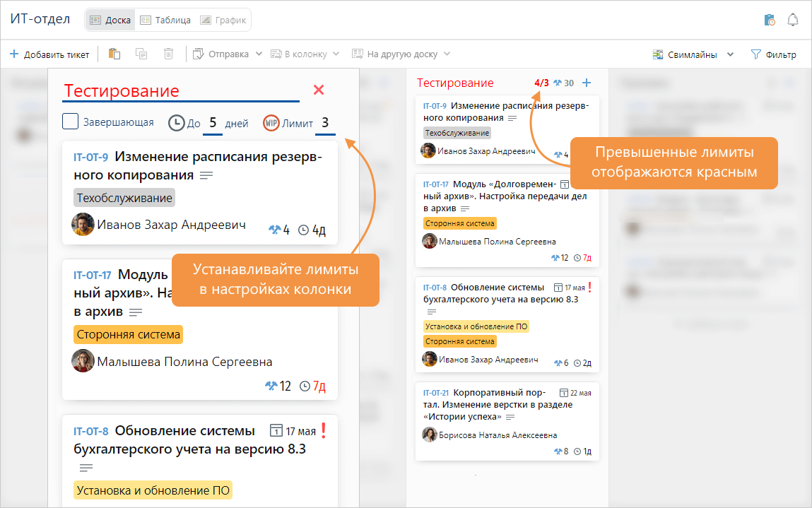
Task: Click the calendar icon on 17 мая ticket
Action: tap(277, 430)
